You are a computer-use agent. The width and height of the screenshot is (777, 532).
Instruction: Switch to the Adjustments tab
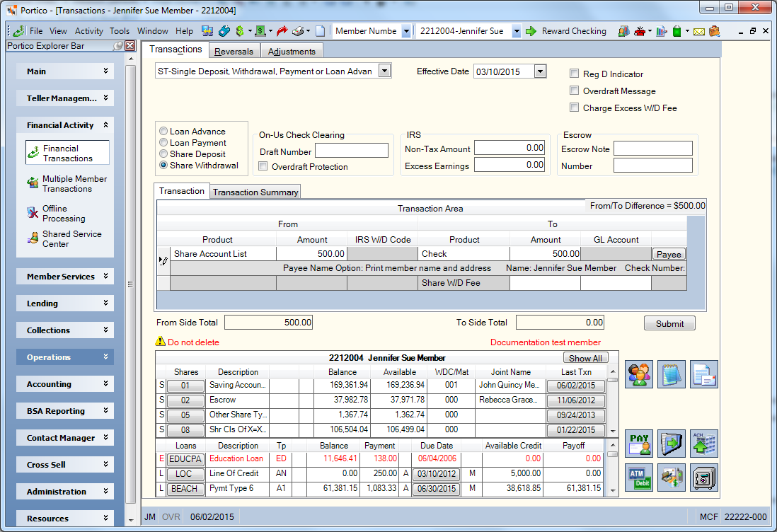click(292, 51)
